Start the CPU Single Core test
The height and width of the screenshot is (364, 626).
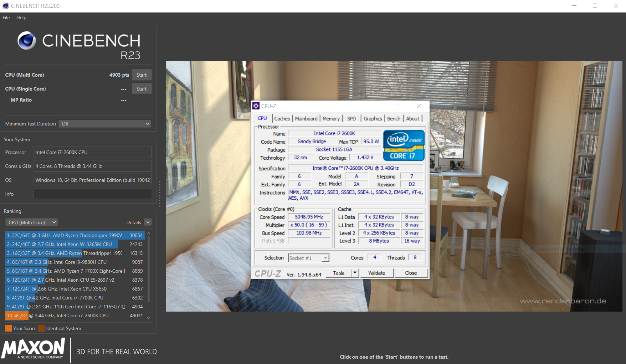[x=142, y=89]
